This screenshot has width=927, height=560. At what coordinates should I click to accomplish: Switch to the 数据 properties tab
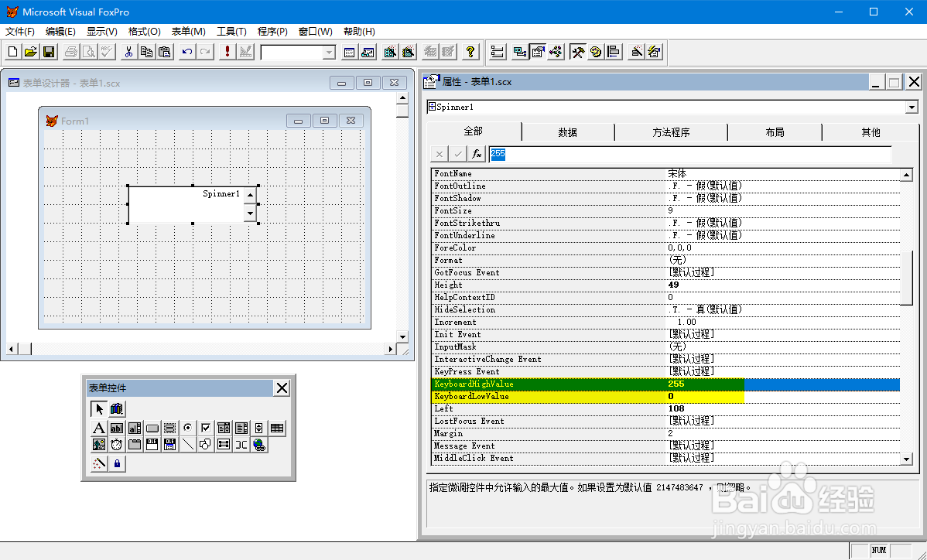pyautogui.click(x=567, y=132)
